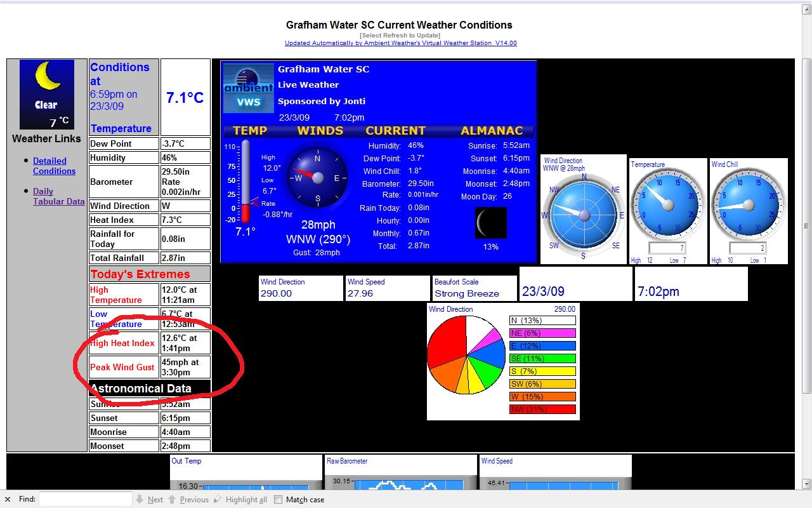Click the N (13%) white legend swatch

[542, 321]
